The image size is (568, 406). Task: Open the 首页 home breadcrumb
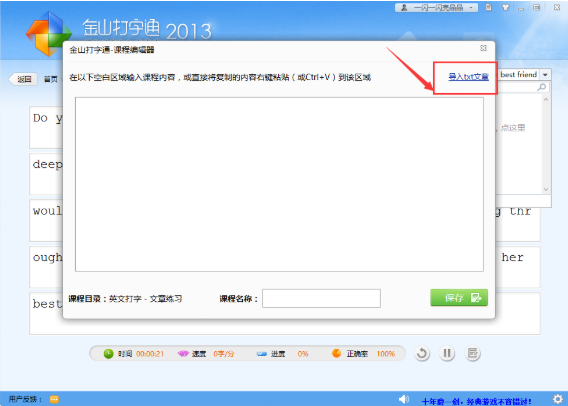[51, 79]
